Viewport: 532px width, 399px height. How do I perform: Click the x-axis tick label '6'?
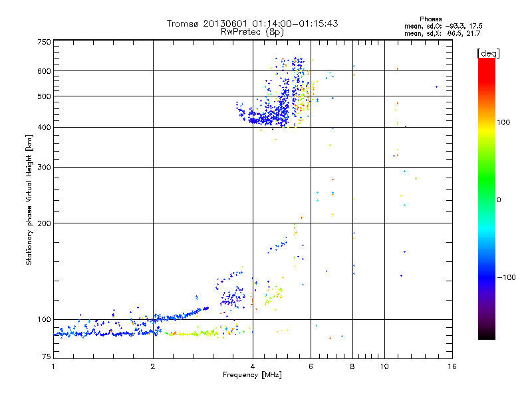pyautogui.click(x=311, y=366)
